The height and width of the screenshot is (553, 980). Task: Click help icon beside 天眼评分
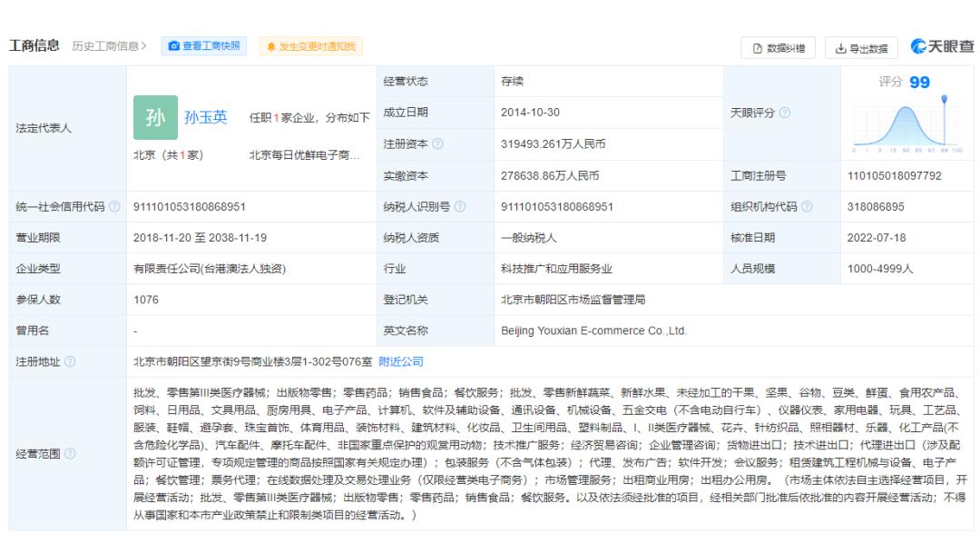click(x=784, y=113)
